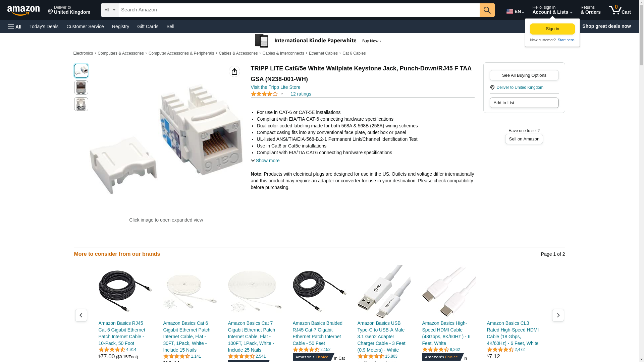
Task: Visit the Tripp Lite Store link
Action: (275, 87)
